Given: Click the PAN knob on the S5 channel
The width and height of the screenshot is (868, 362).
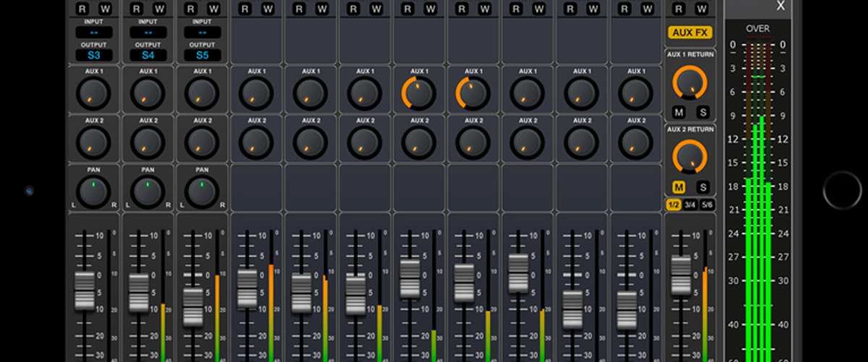Looking at the screenshot, I should [x=203, y=191].
